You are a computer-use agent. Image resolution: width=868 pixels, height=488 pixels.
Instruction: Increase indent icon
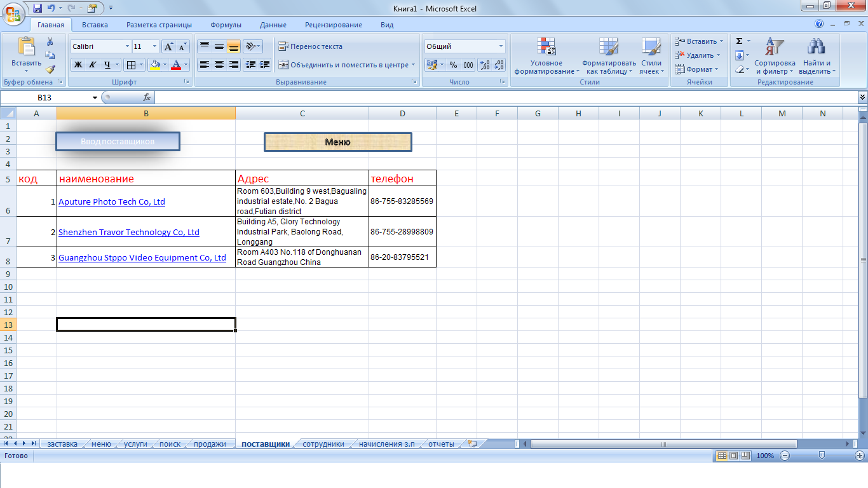click(x=265, y=65)
